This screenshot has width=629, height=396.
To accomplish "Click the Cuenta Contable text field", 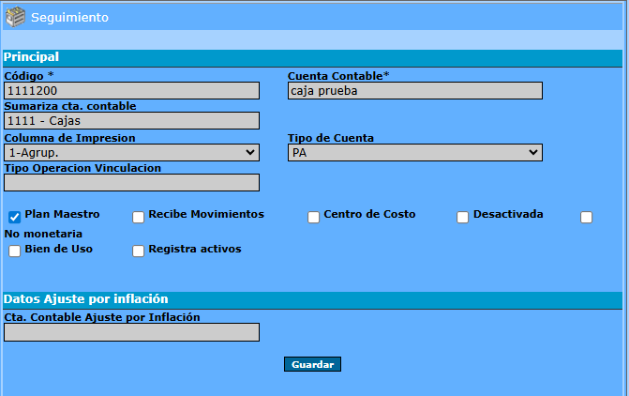I will tap(415, 91).
